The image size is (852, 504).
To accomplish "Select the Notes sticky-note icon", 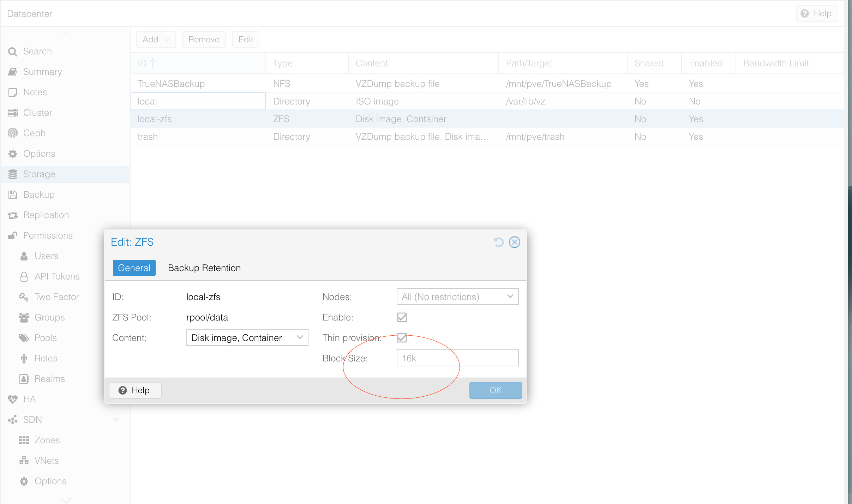I will pyautogui.click(x=13, y=92).
